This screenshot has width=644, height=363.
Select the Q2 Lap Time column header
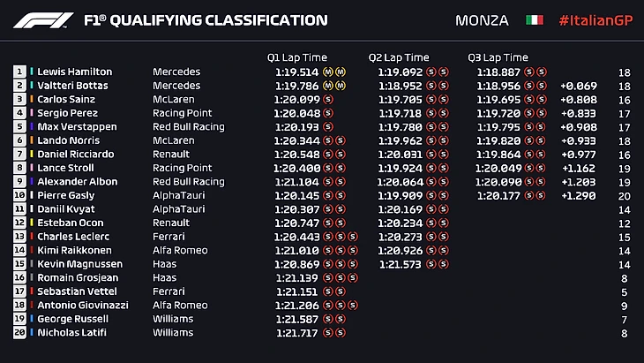click(399, 58)
